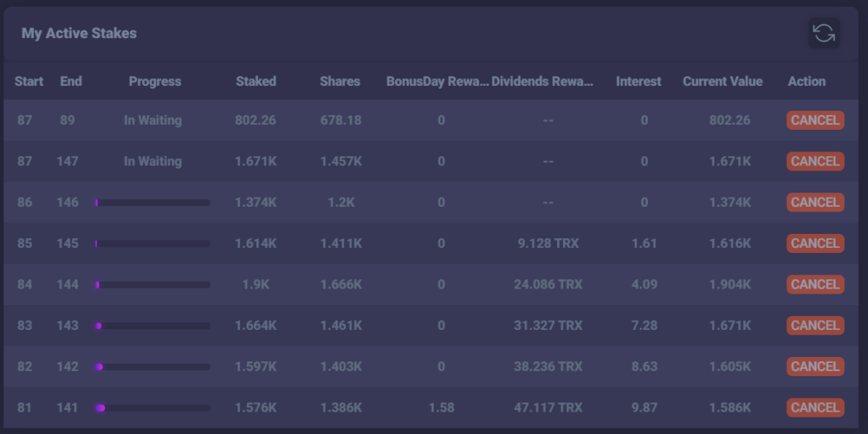Sort by the Start column header
The image size is (868, 434).
click(x=29, y=81)
